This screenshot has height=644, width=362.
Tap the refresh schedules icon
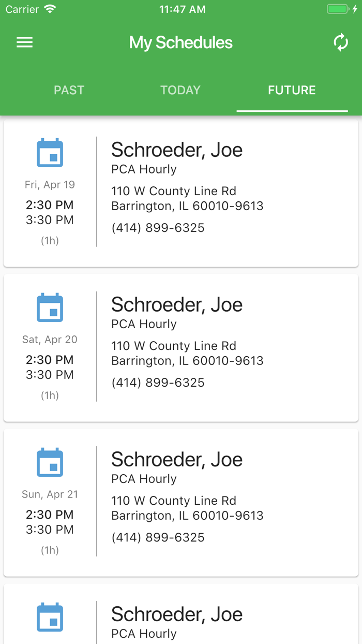tap(341, 42)
